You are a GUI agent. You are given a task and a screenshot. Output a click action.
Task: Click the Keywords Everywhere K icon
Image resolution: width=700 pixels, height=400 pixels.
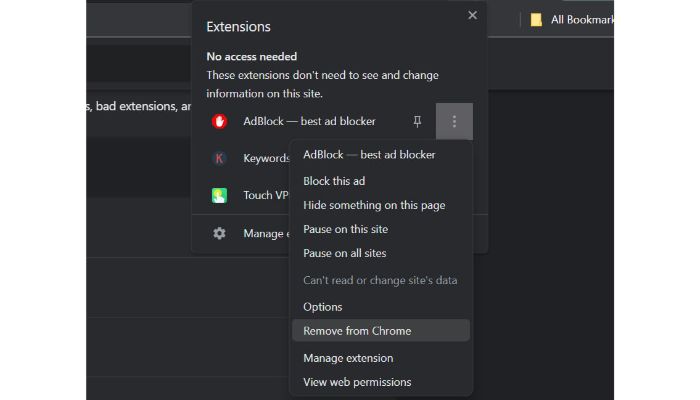coord(219,158)
